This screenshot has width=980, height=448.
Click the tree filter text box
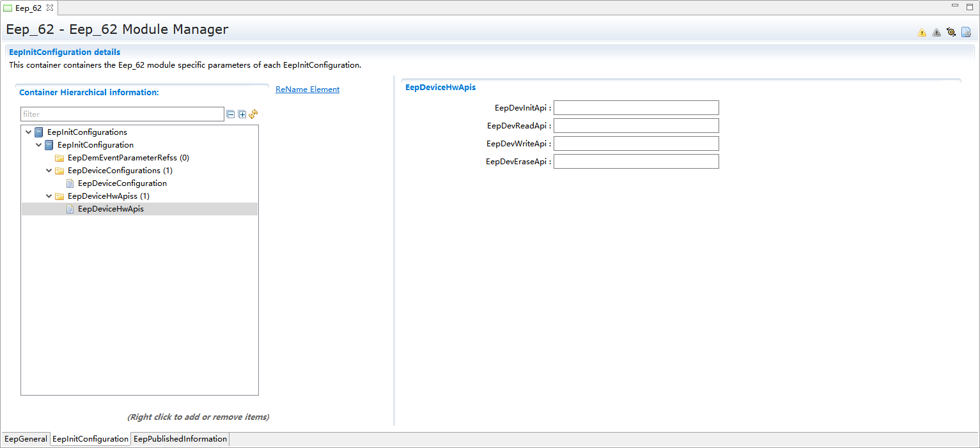122,114
